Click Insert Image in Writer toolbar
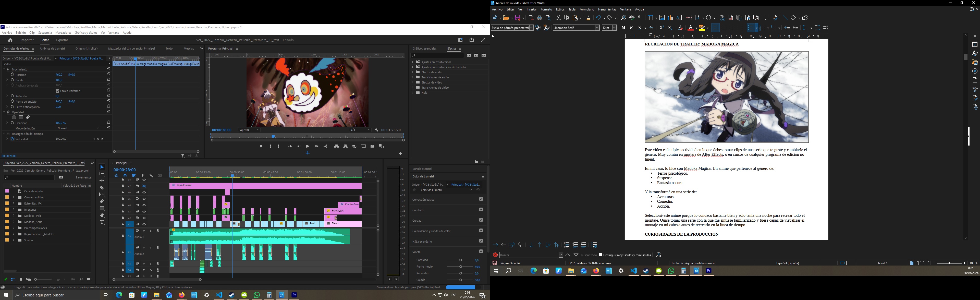 pyautogui.click(x=661, y=18)
